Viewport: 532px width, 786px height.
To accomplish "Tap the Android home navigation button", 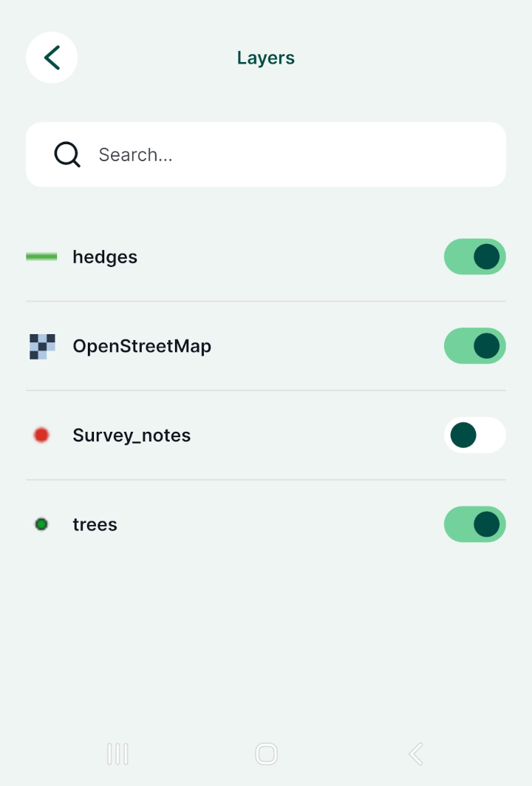I will coord(266,754).
